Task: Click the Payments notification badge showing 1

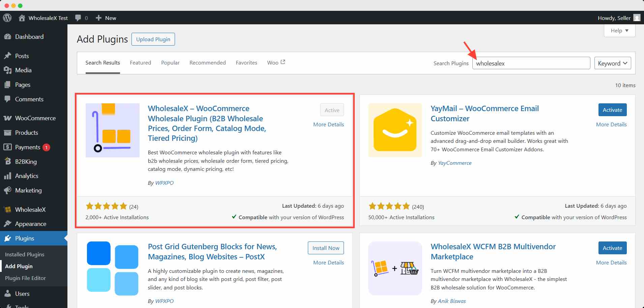Action: coord(47,147)
